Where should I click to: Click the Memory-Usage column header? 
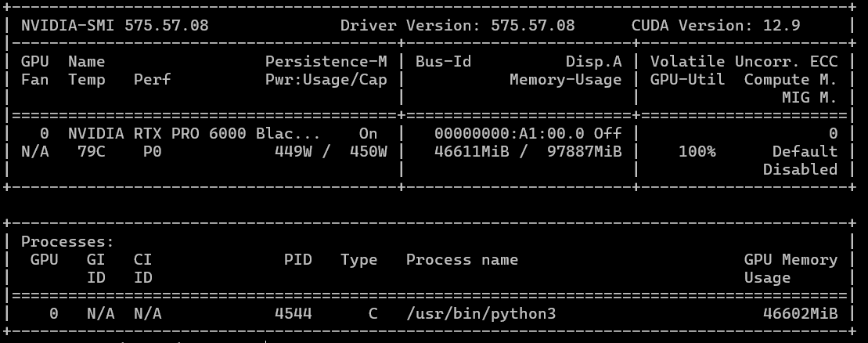click(x=565, y=79)
